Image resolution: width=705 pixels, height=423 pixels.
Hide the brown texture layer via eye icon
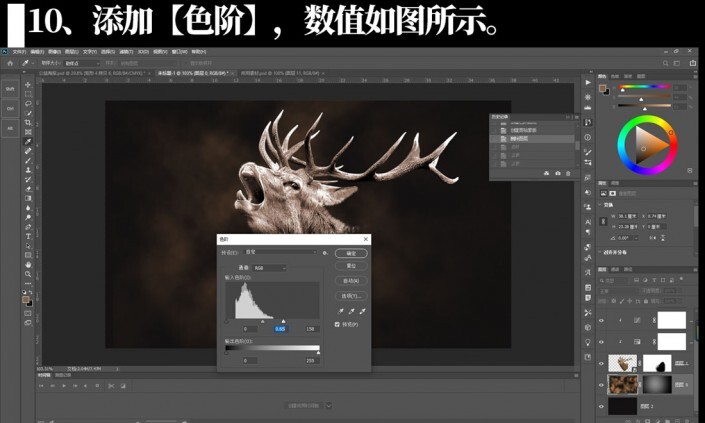coord(601,385)
